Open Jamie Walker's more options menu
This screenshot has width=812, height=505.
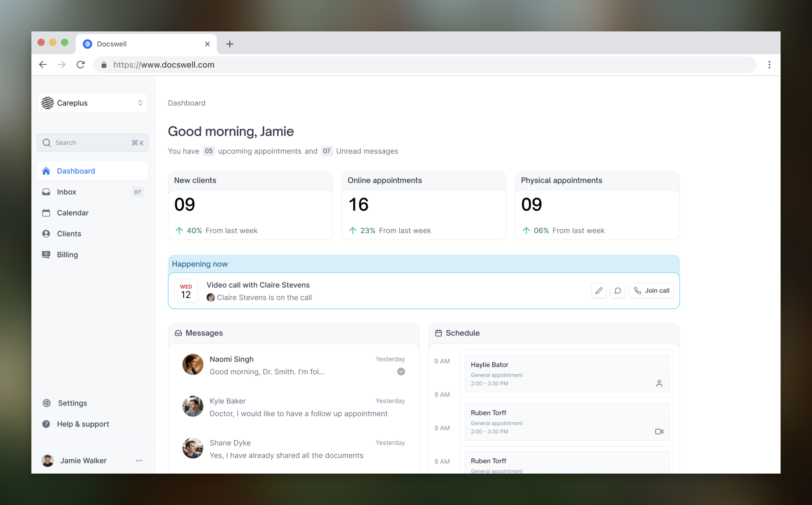coord(139,460)
